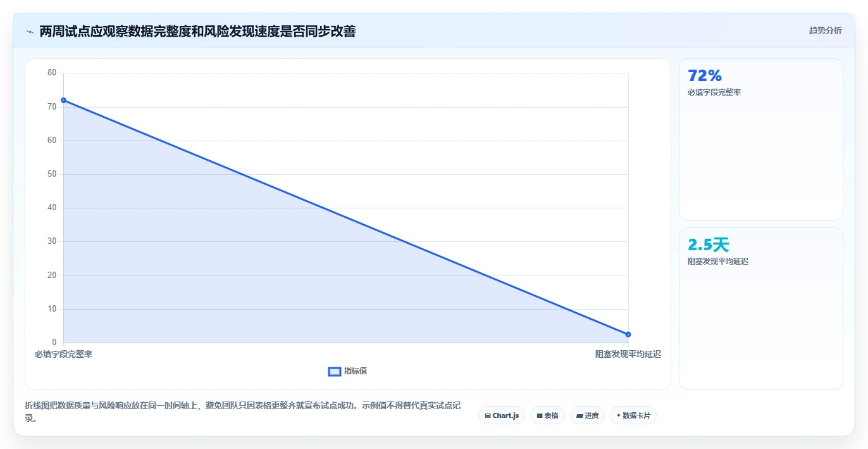Click the y-axis tick 10
868x449 pixels.
pyautogui.click(x=52, y=309)
